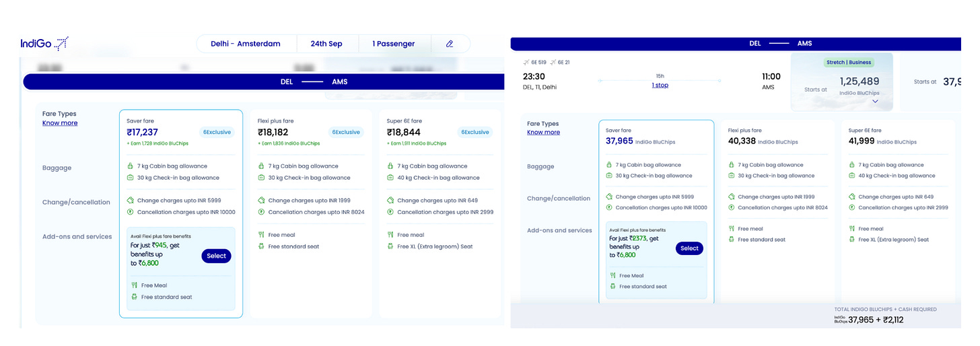Viewport: 980px width, 346px height.
Task: Open the 1 stop link
Action: click(660, 85)
